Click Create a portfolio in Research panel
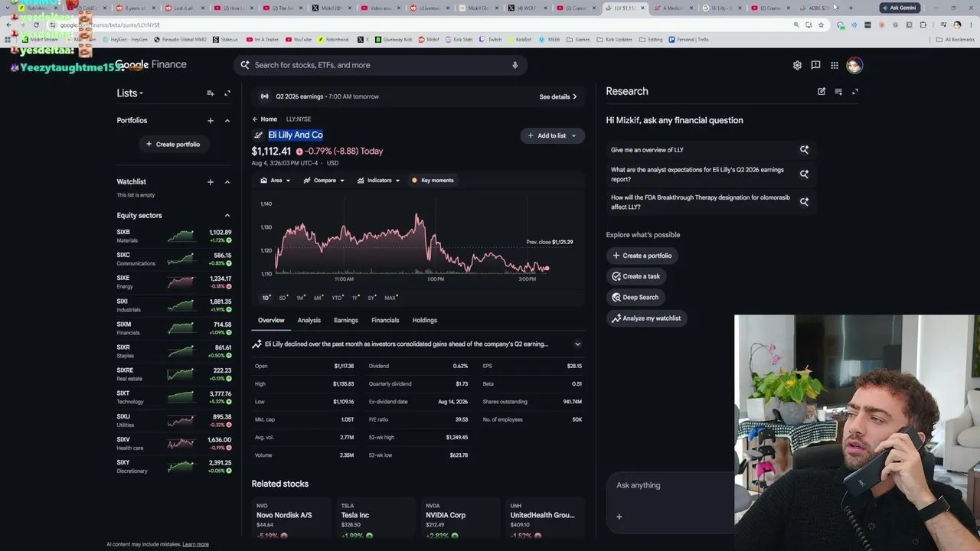The width and height of the screenshot is (980, 551). (x=642, y=256)
